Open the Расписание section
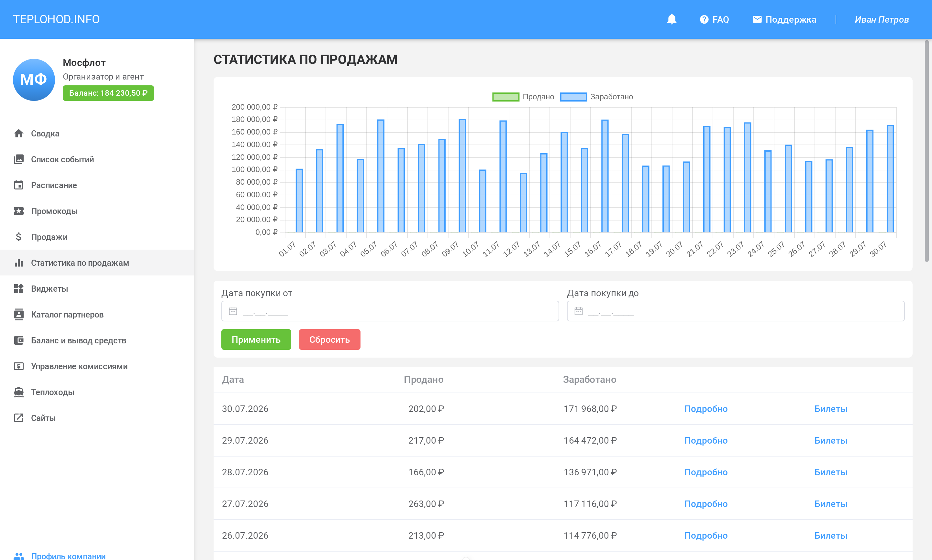The height and width of the screenshot is (560, 932). click(x=97, y=185)
